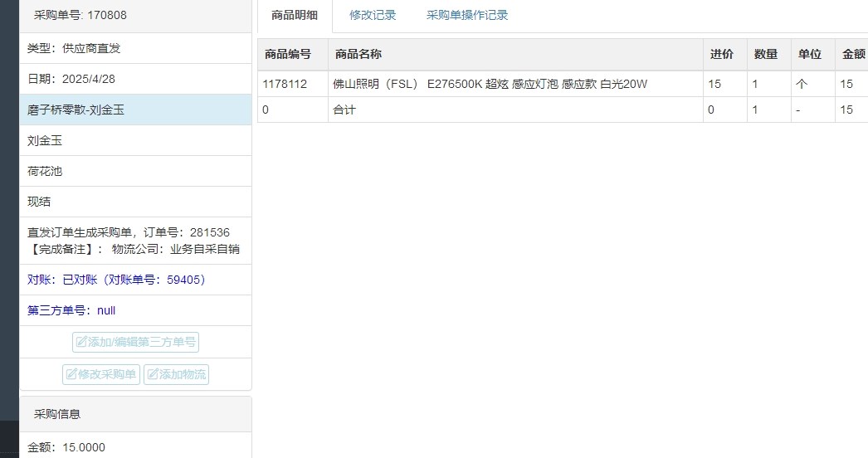This screenshot has height=458, width=868.
Task: Open the 修改记录 tab
Action: tap(373, 16)
